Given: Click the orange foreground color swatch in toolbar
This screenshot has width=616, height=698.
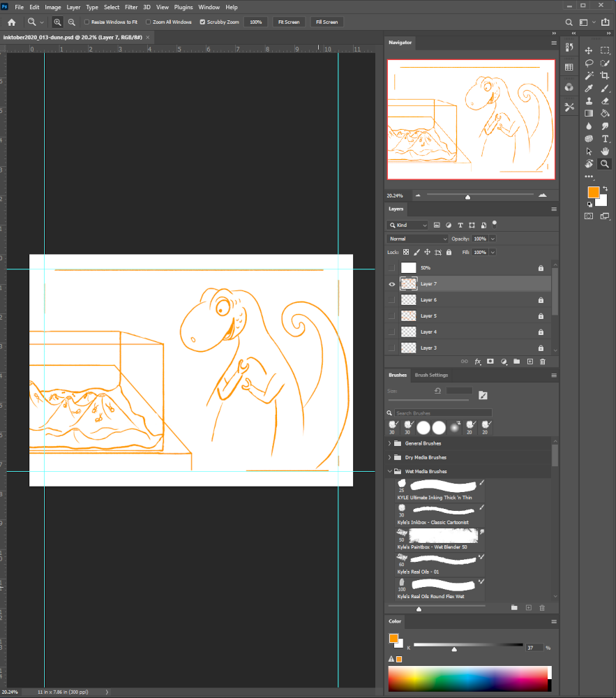Looking at the screenshot, I should click(x=593, y=192).
